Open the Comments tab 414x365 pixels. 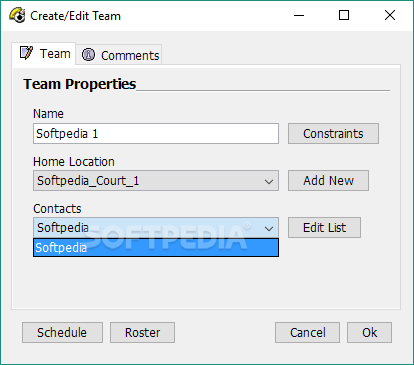click(119, 54)
